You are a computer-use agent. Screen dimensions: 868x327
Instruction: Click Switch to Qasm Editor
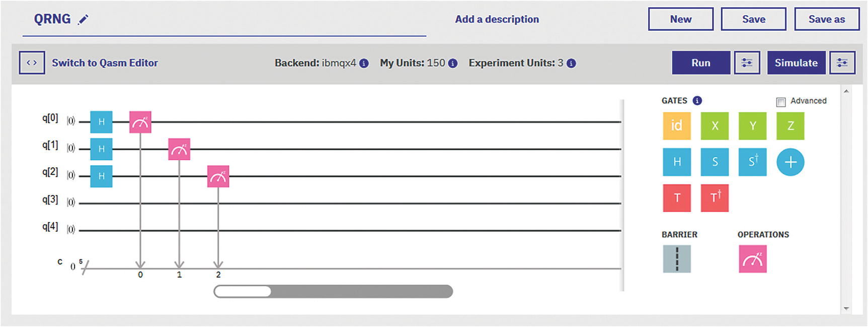(x=105, y=63)
